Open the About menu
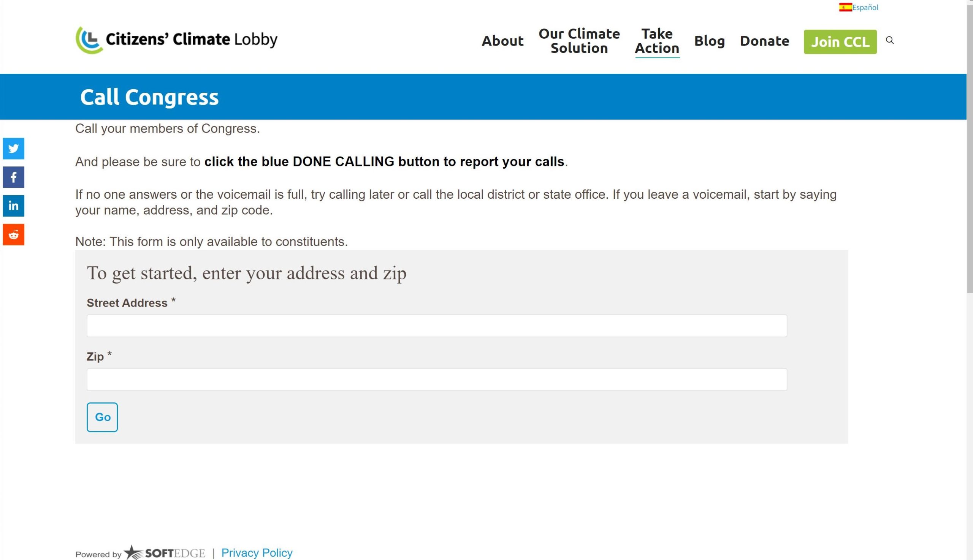Screen dimensions: 973x560 [x=502, y=41]
